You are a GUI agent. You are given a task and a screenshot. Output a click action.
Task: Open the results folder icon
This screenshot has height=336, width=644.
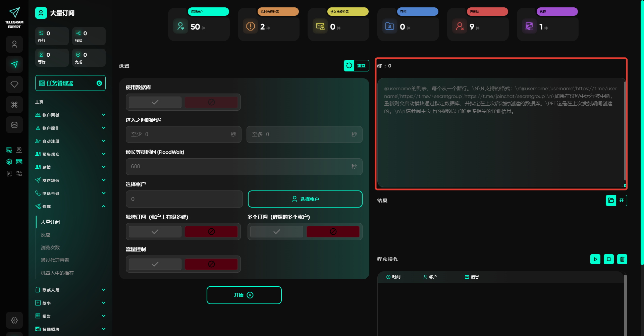[x=611, y=201]
